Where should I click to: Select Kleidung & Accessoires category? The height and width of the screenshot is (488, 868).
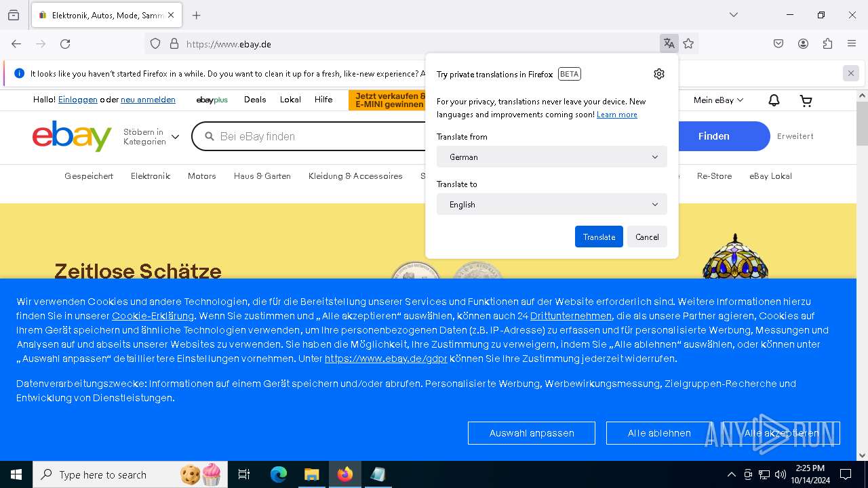355,176
